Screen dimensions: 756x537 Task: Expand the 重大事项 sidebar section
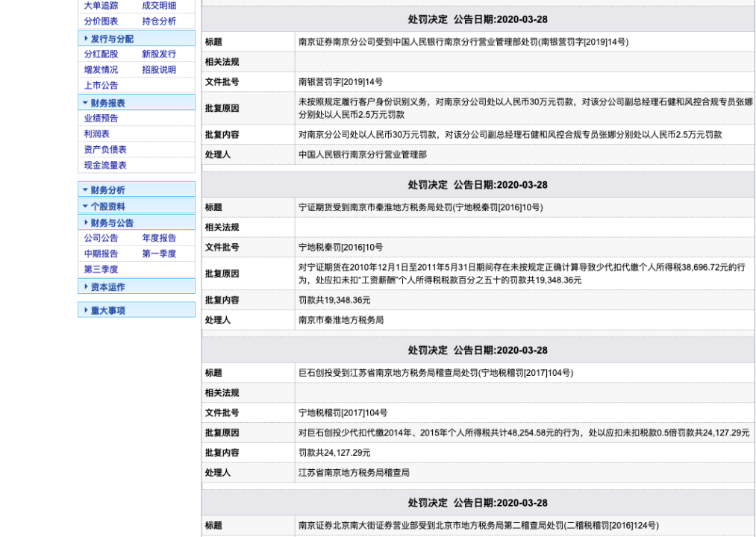(107, 311)
